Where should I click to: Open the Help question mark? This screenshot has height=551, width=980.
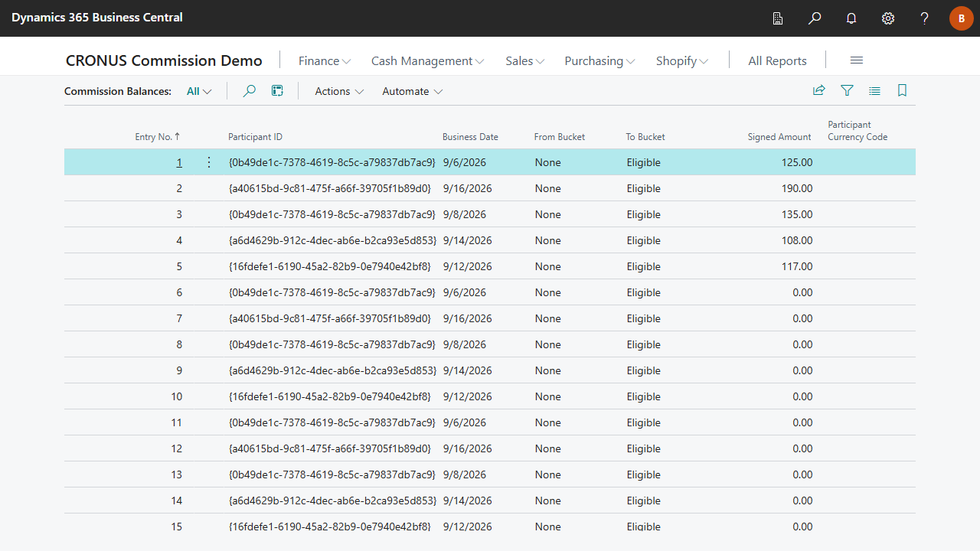point(925,18)
